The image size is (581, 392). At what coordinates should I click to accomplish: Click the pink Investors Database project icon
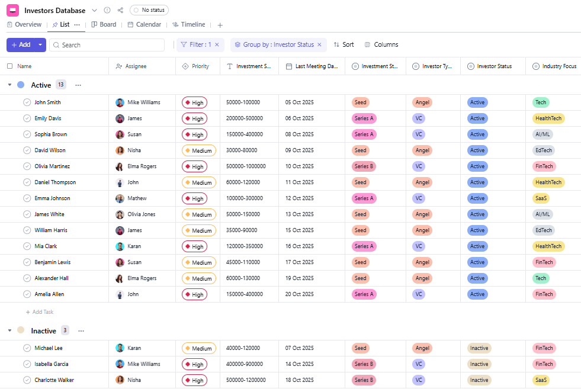click(12, 10)
